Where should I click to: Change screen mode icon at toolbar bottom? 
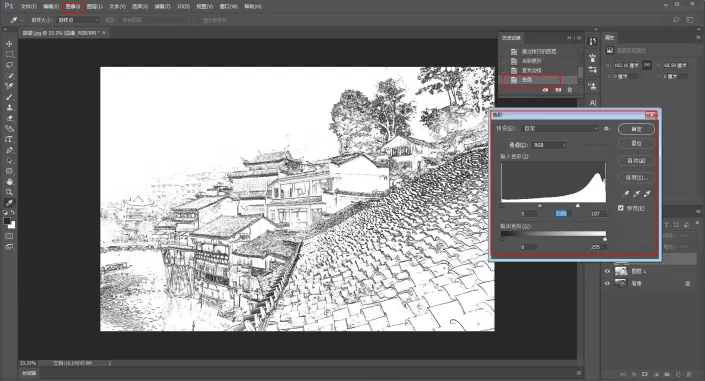click(x=9, y=247)
